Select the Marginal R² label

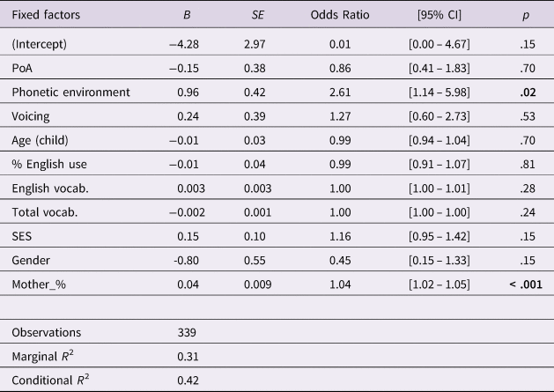[x=44, y=358]
